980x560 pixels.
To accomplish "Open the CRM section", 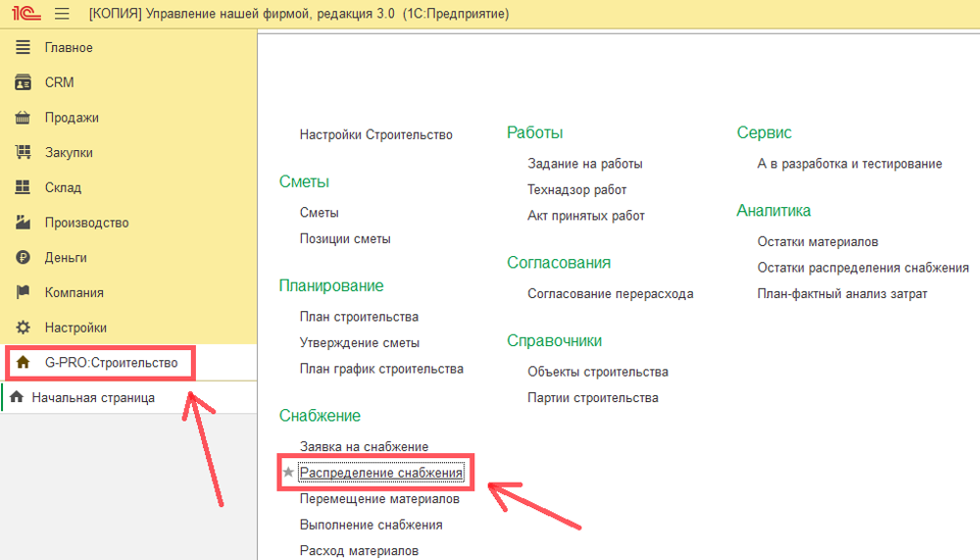I will [59, 82].
